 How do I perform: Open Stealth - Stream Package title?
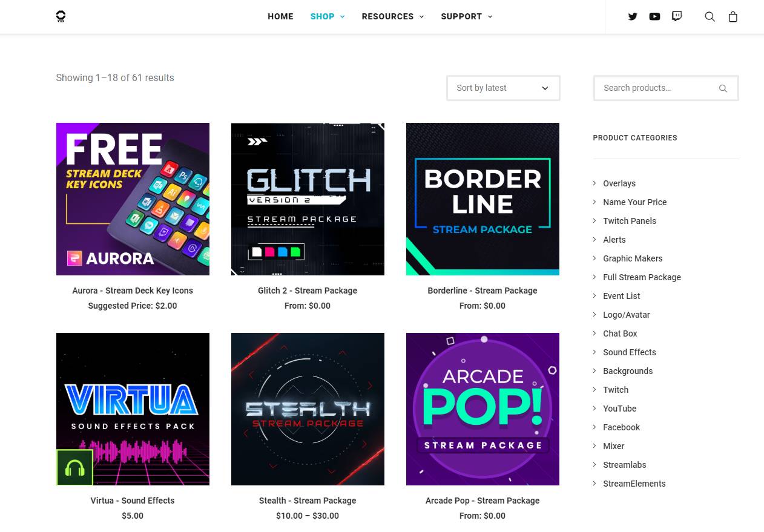[308, 501]
